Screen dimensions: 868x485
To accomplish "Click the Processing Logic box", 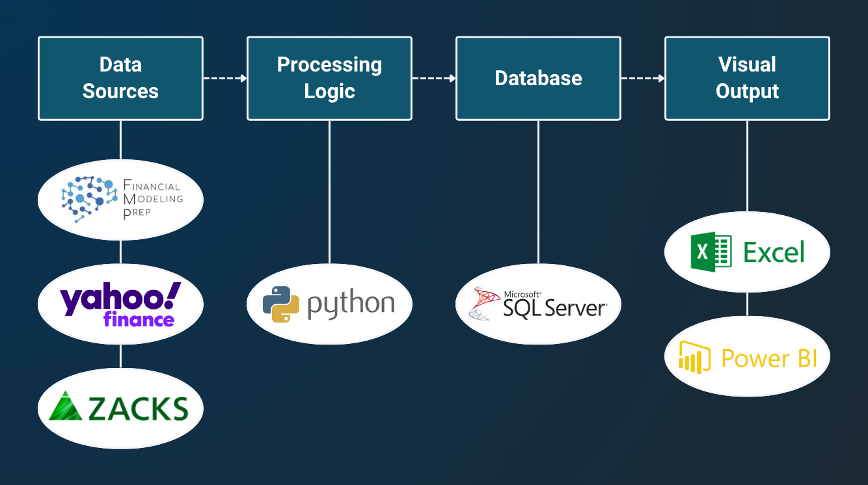I will pyautogui.click(x=329, y=78).
